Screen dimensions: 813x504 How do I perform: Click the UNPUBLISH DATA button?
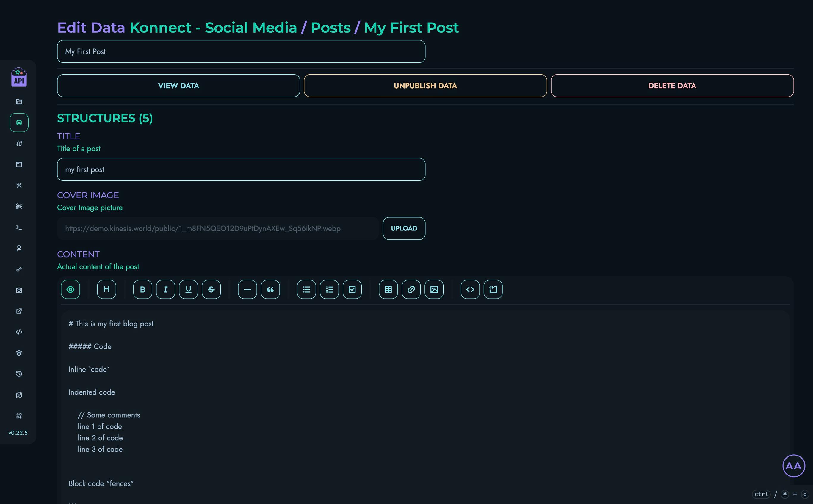425,86
